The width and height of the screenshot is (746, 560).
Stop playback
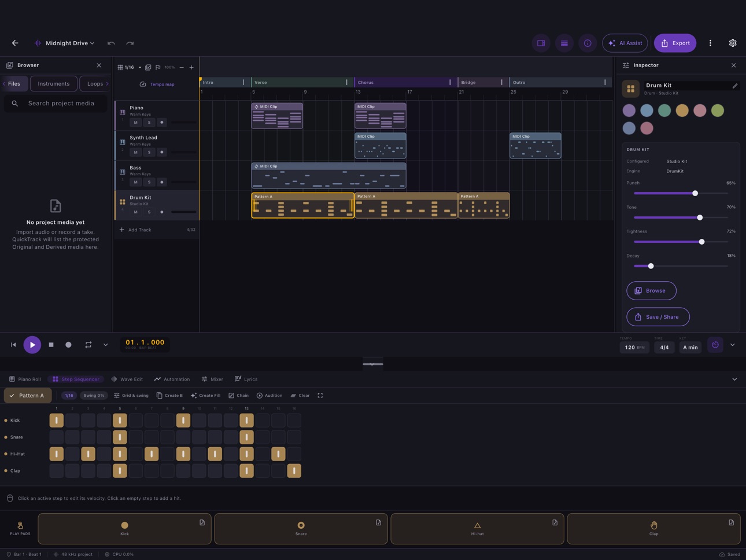pos(51,345)
